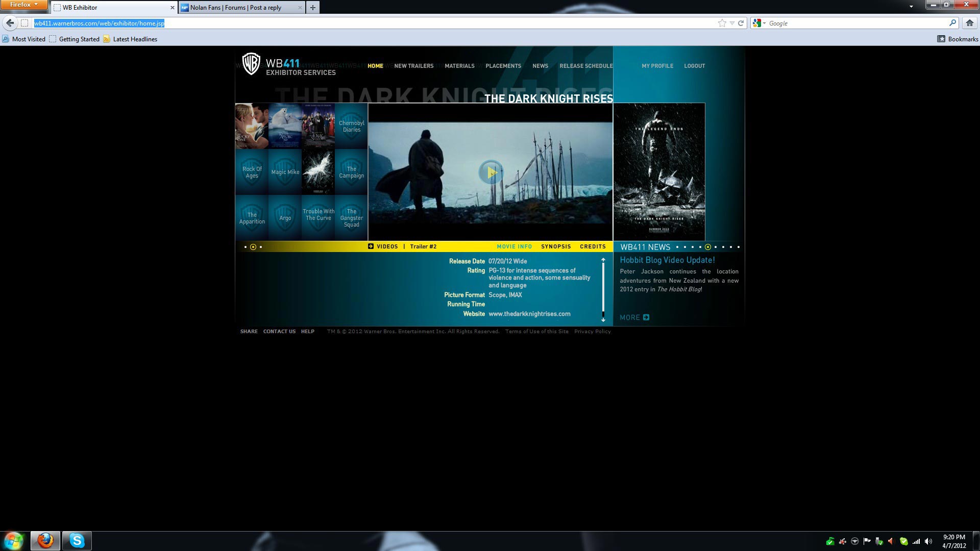This screenshot has height=551, width=980.
Task: Click the CONTACT US footer link
Action: (279, 332)
